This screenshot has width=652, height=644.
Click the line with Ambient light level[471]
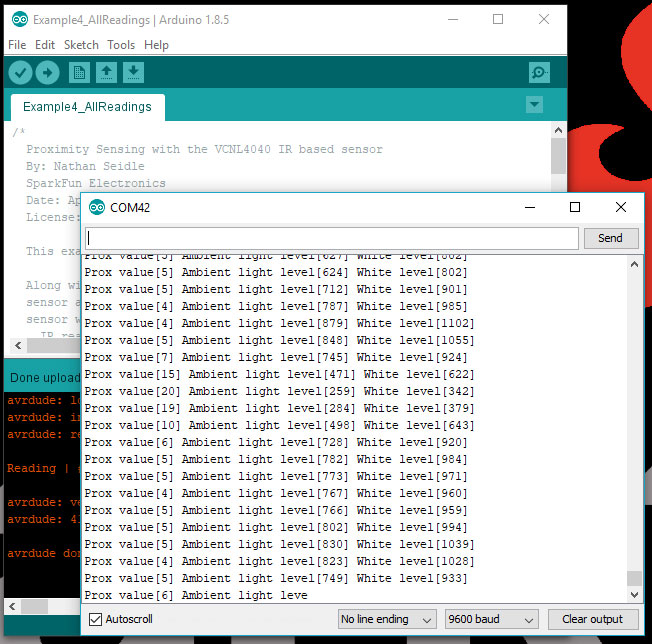279,375
